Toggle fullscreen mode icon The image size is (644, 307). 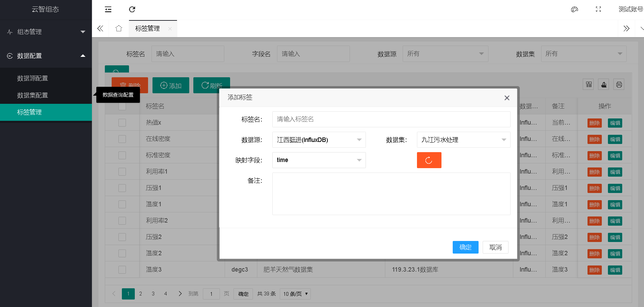(x=598, y=10)
